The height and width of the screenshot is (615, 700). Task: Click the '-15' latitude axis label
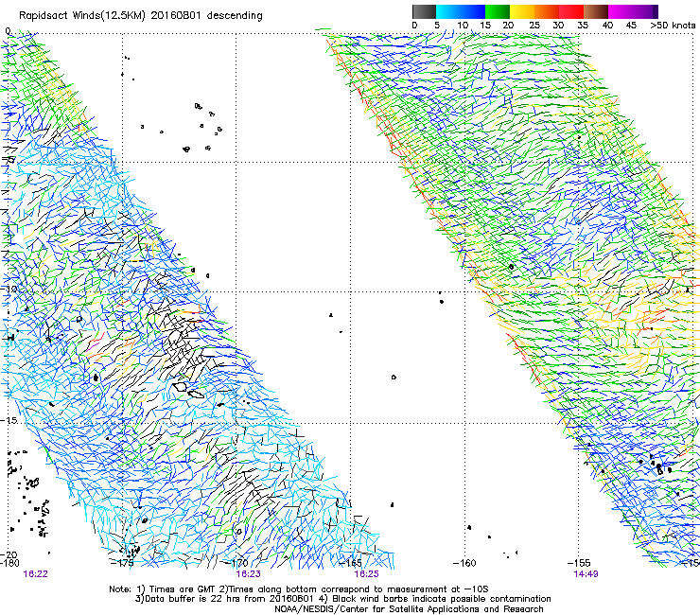pos(8,421)
